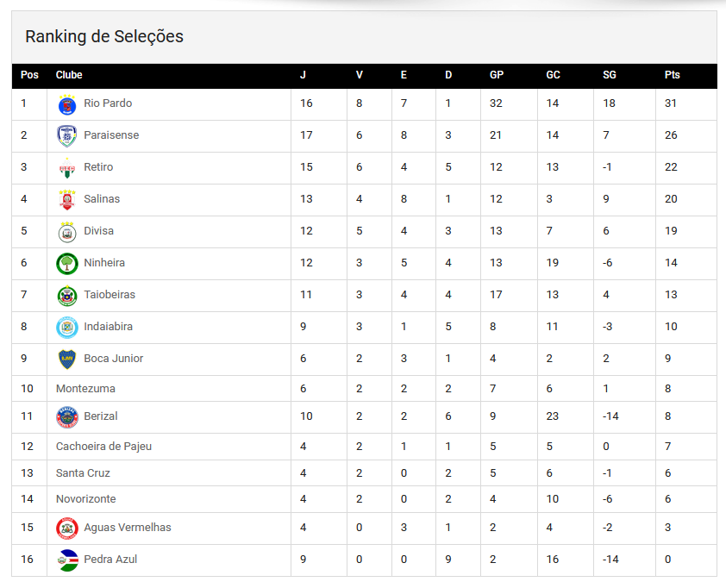
Task: Click the Pts column header
Action: (673, 75)
